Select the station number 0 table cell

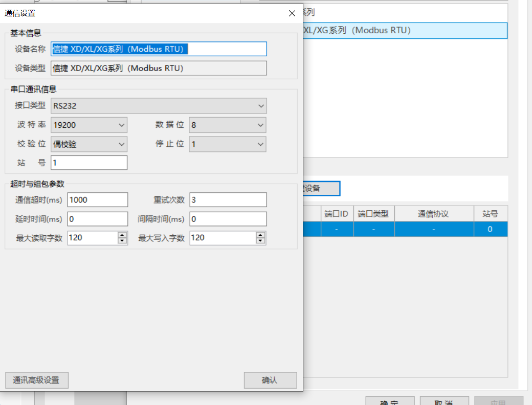tap(491, 229)
